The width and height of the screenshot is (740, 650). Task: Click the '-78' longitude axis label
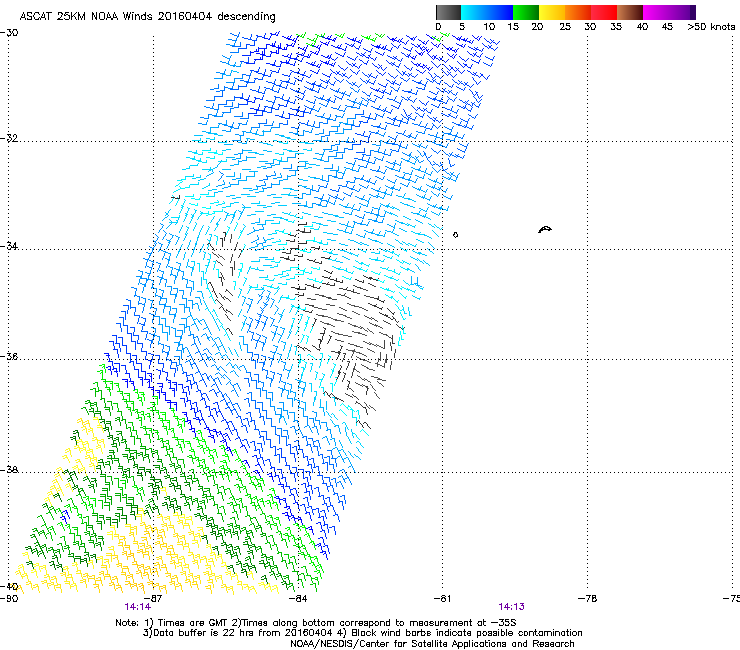[588, 599]
